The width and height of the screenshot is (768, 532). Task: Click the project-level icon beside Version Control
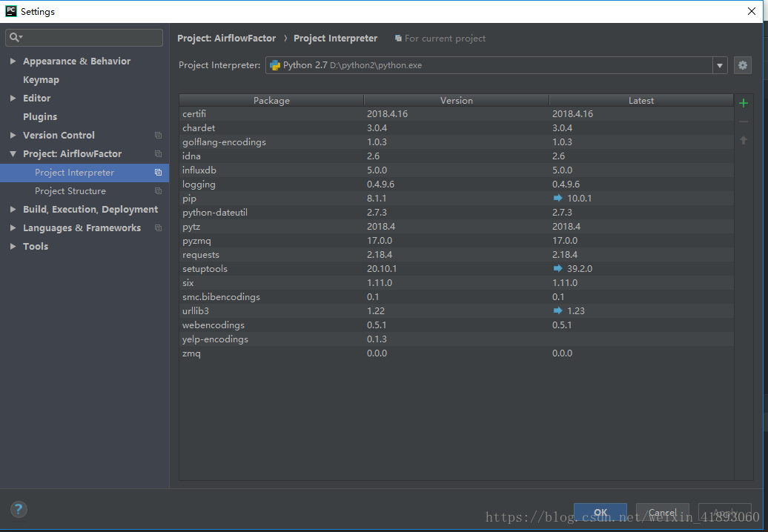click(x=158, y=135)
